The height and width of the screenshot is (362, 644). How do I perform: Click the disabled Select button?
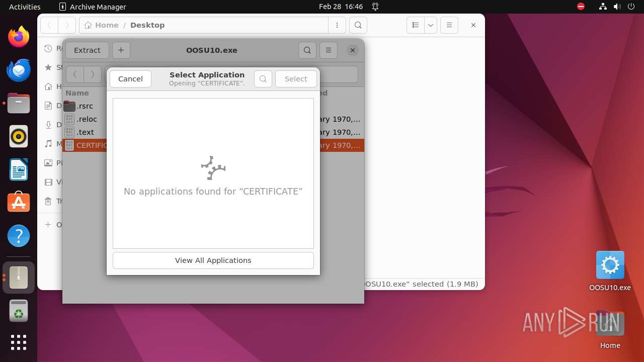296,79
